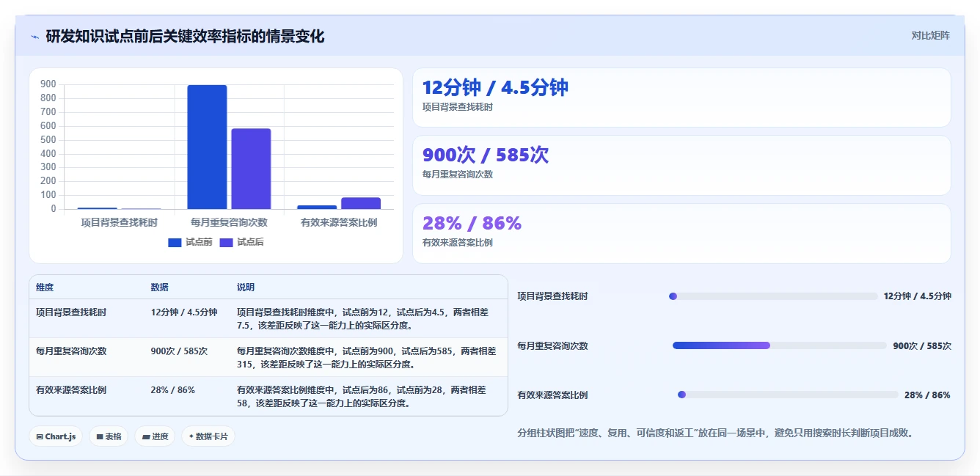The width and height of the screenshot is (980, 476).
Task: Select the Chart.js chip
Action: click(x=56, y=436)
